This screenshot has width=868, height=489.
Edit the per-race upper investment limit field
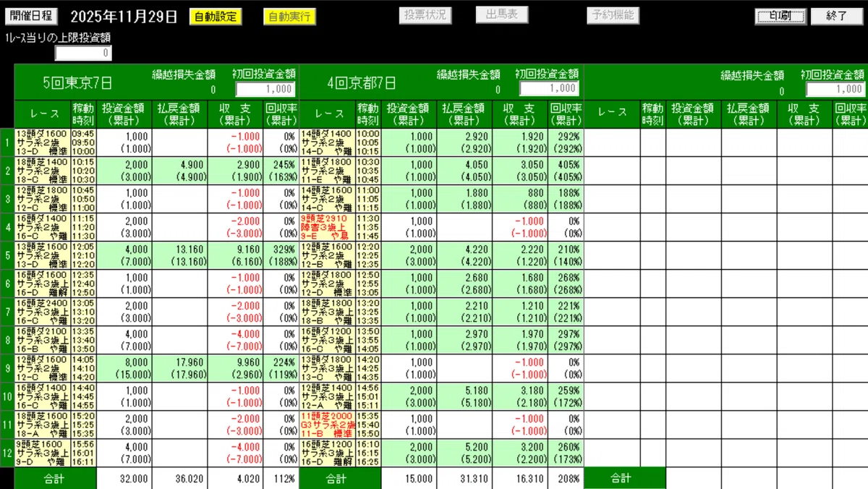82,52
